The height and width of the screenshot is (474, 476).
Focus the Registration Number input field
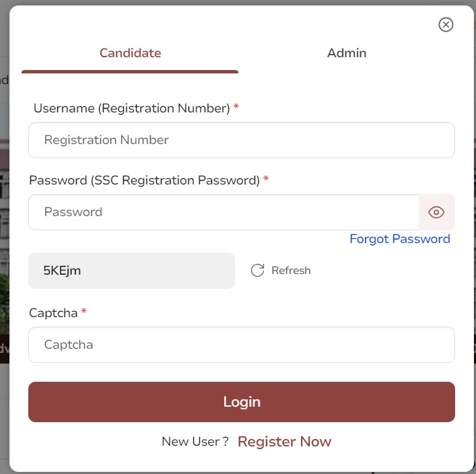pos(242,140)
